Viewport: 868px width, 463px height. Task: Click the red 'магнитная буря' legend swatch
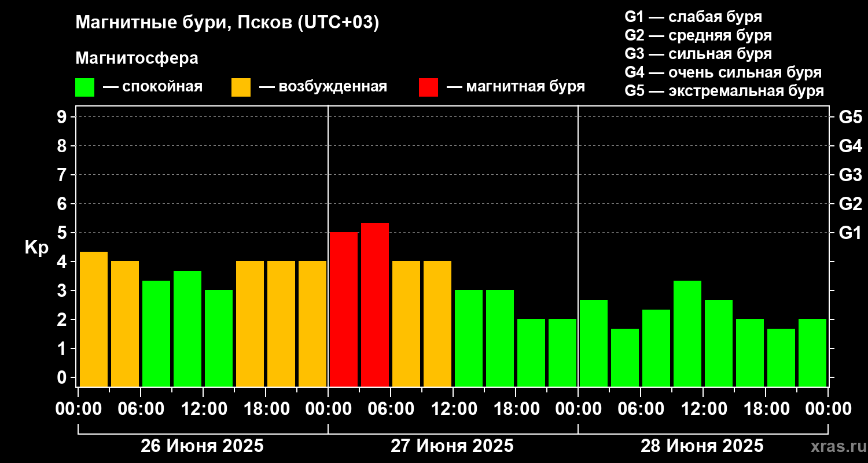tap(428, 87)
